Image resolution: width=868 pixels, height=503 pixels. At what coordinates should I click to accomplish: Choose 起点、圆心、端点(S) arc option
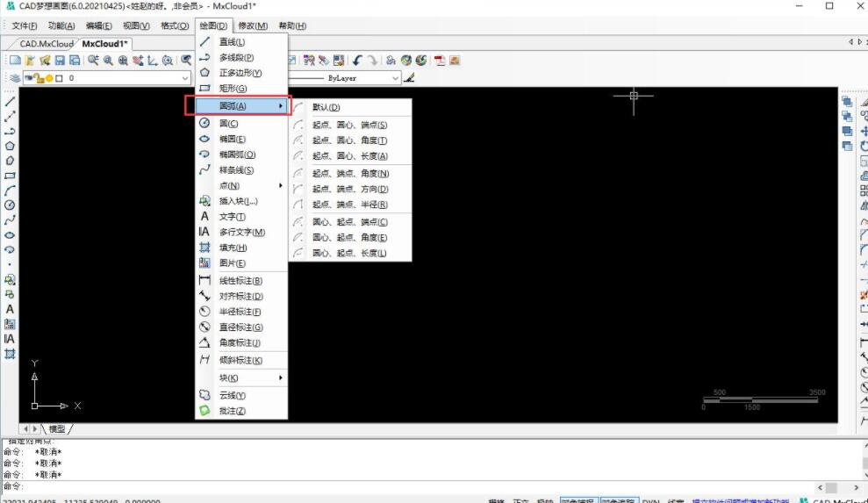(x=349, y=125)
